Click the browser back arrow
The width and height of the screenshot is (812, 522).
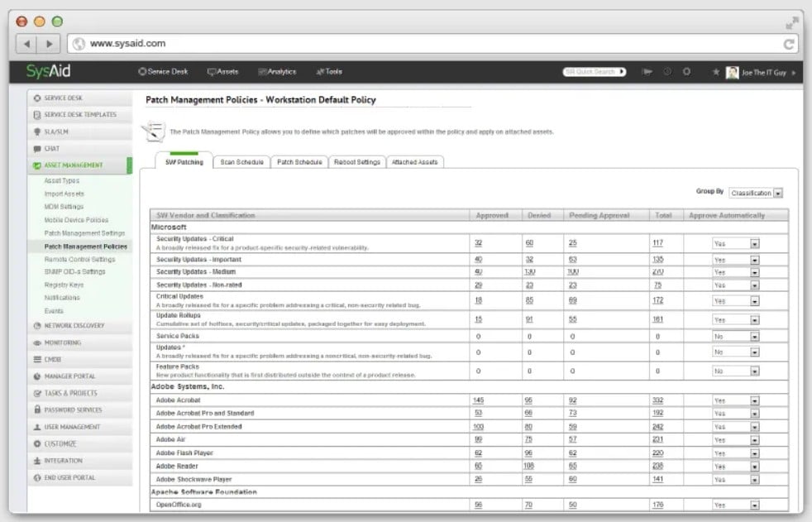[x=26, y=44]
